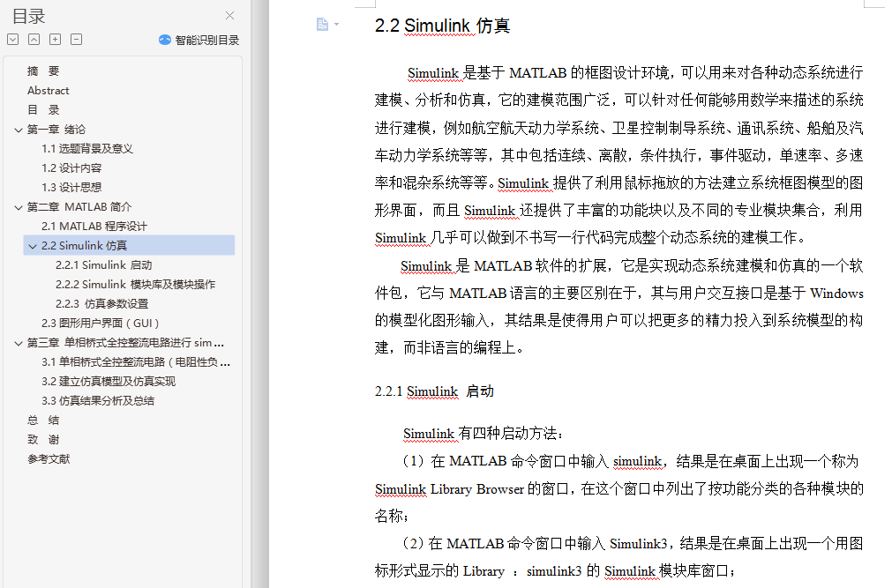
Task: Jump to 3.3 仿真结果分析及总结
Action: pos(98,400)
